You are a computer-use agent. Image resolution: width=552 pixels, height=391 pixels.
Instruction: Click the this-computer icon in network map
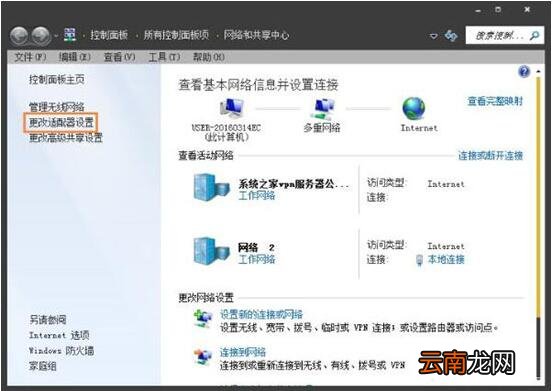pyautogui.click(x=231, y=108)
